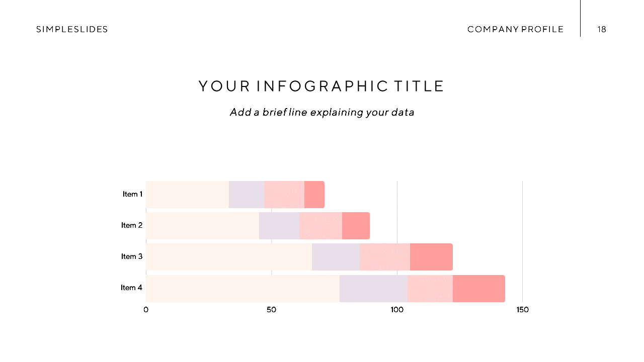This screenshot has width=644, height=362.
Task: Select Item 1 lavender bar segment
Action: (247, 195)
